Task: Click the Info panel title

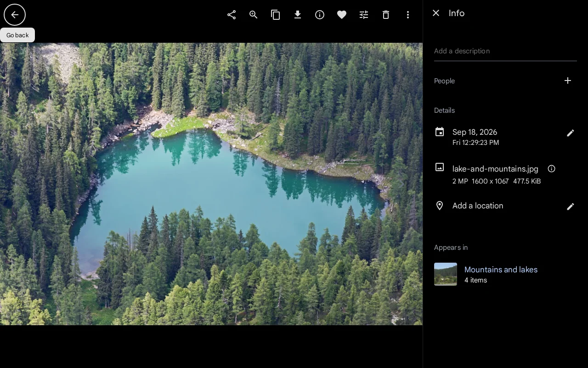Action: pyautogui.click(x=457, y=13)
